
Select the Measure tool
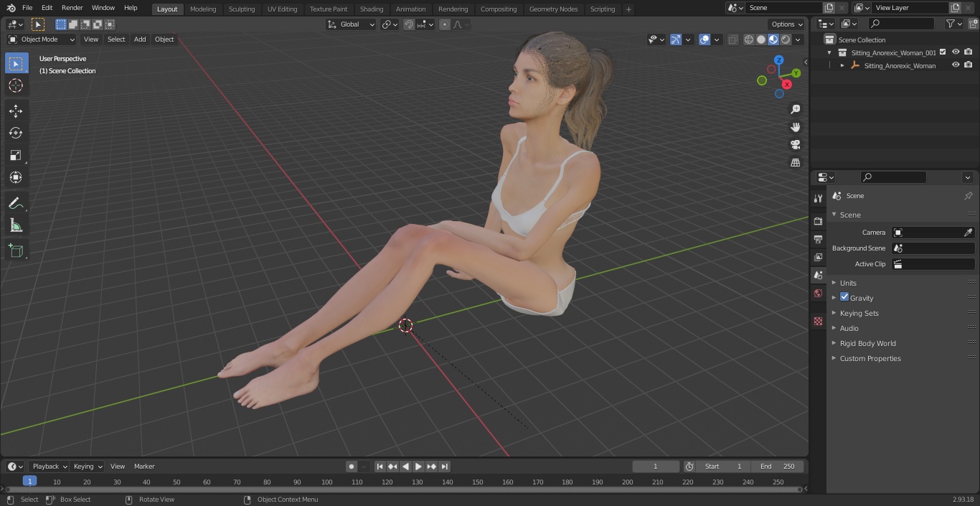point(16,225)
